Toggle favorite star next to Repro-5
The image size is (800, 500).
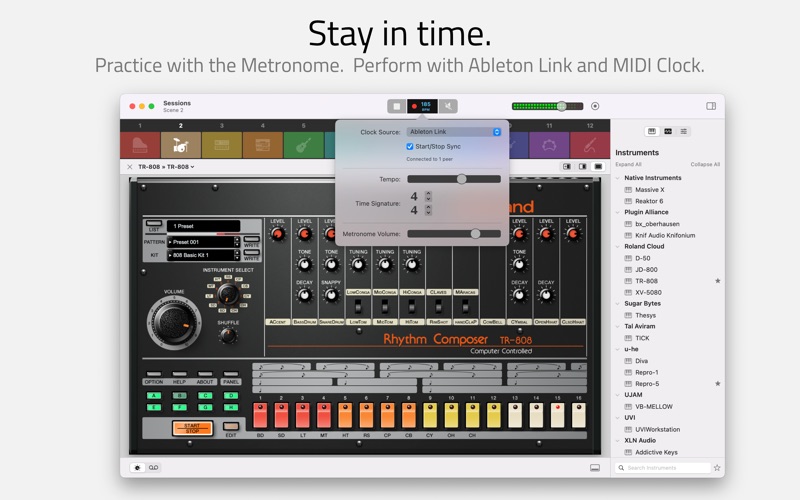(717, 384)
